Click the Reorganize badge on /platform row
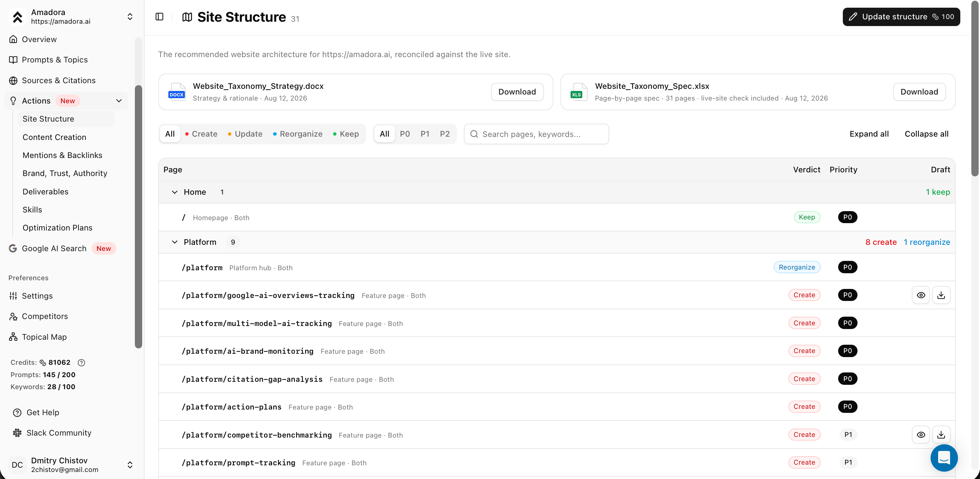The height and width of the screenshot is (479, 980). pos(797,267)
